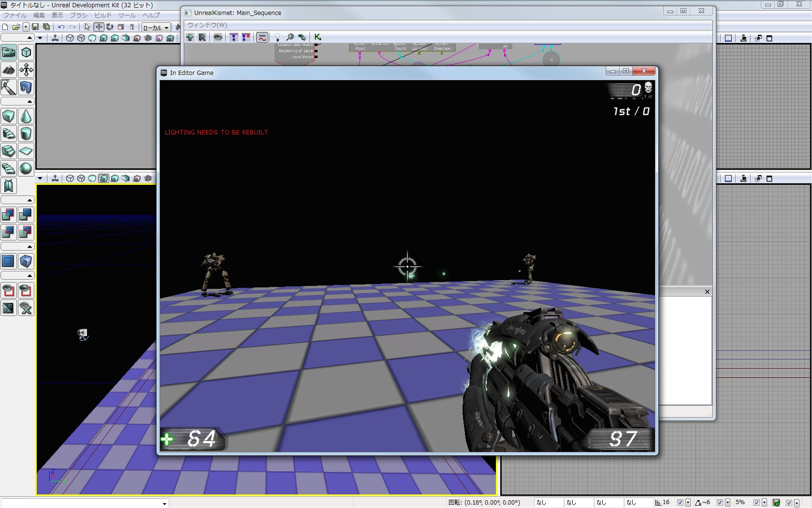Viewport: 812px width, 508px height.
Task: Click Kismet Level Reset output label
Action: click(302, 57)
